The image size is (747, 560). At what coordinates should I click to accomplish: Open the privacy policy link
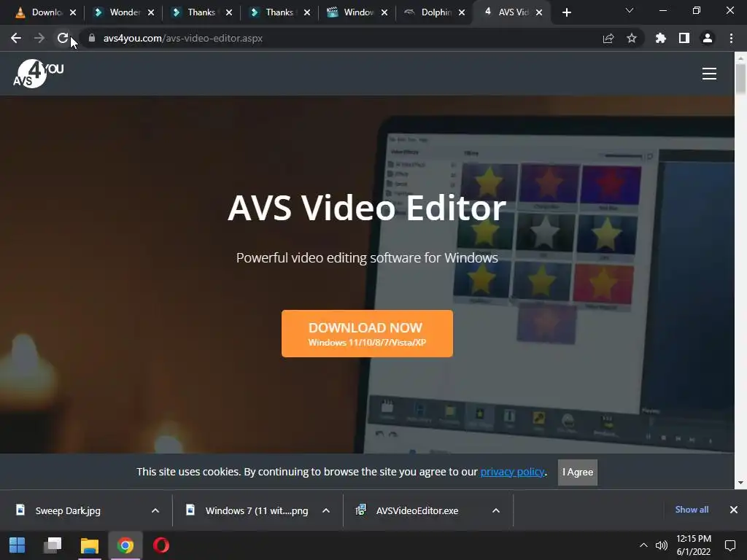click(512, 472)
